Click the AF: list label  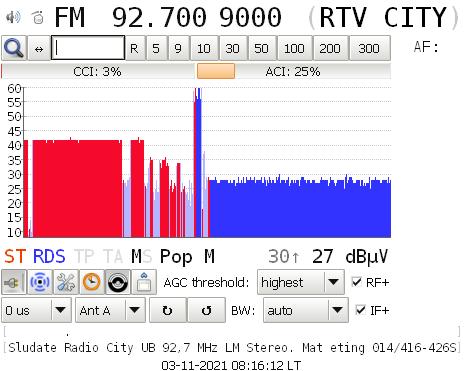pos(426,47)
